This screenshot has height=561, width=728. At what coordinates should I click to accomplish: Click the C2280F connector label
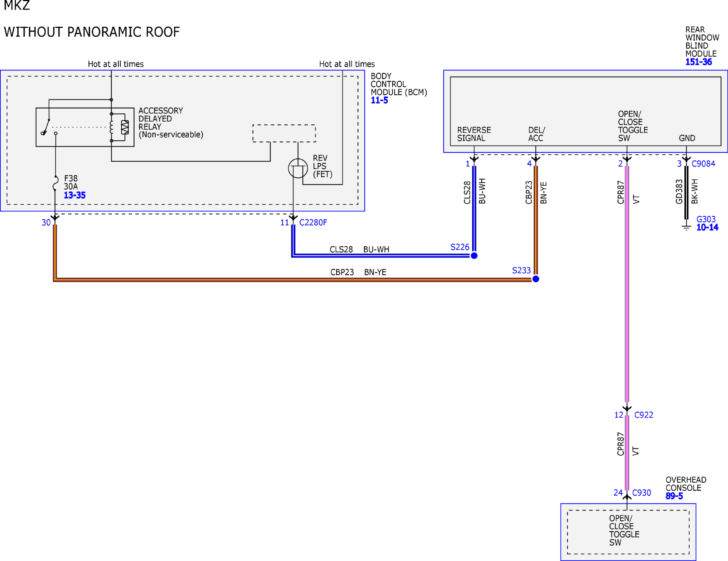313,223
